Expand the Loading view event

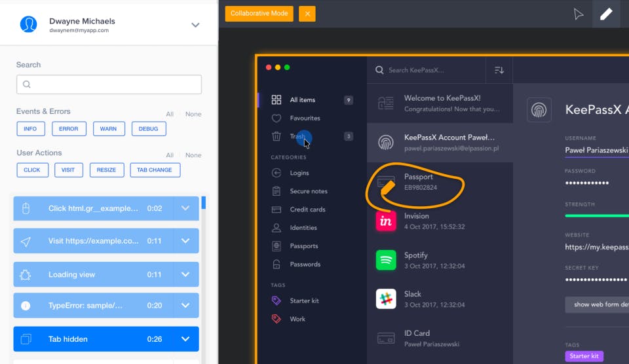pyautogui.click(x=185, y=274)
